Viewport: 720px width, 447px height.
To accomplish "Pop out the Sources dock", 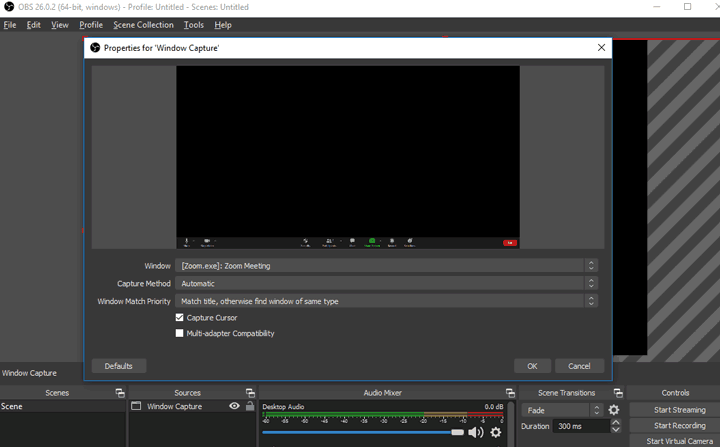I will [250, 393].
